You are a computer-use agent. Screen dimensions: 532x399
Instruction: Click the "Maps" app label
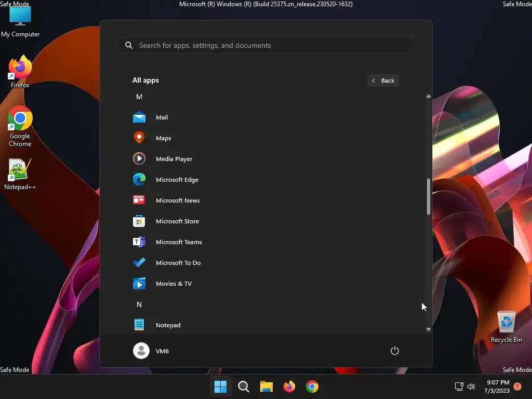click(x=164, y=138)
